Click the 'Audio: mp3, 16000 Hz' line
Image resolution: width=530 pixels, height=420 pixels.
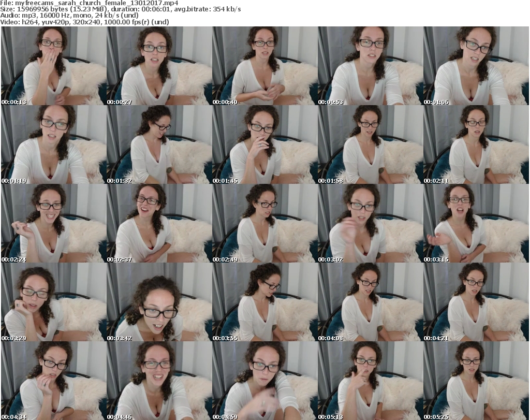coord(69,16)
